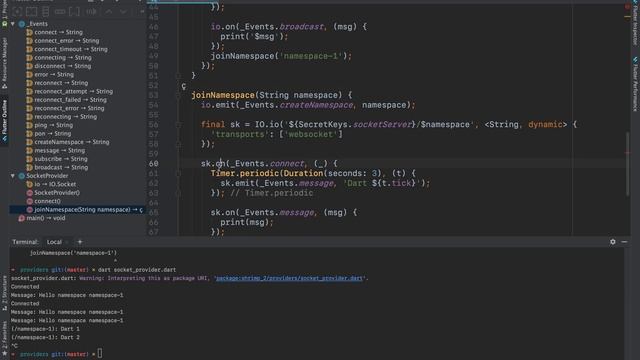Select connect → String in outline

[58, 32]
